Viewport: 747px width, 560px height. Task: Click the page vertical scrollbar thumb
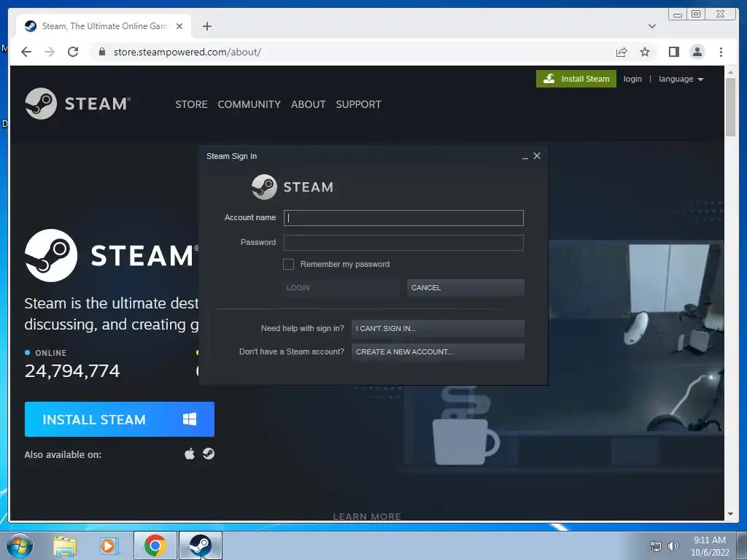(730, 107)
